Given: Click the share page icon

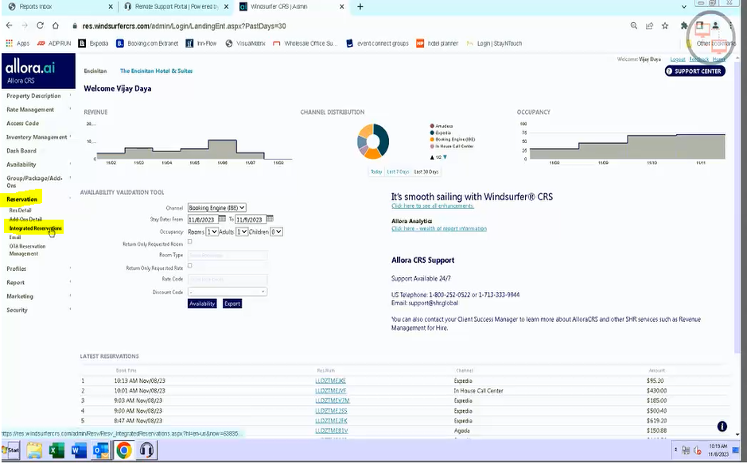Looking at the screenshot, I should [x=649, y=26].
